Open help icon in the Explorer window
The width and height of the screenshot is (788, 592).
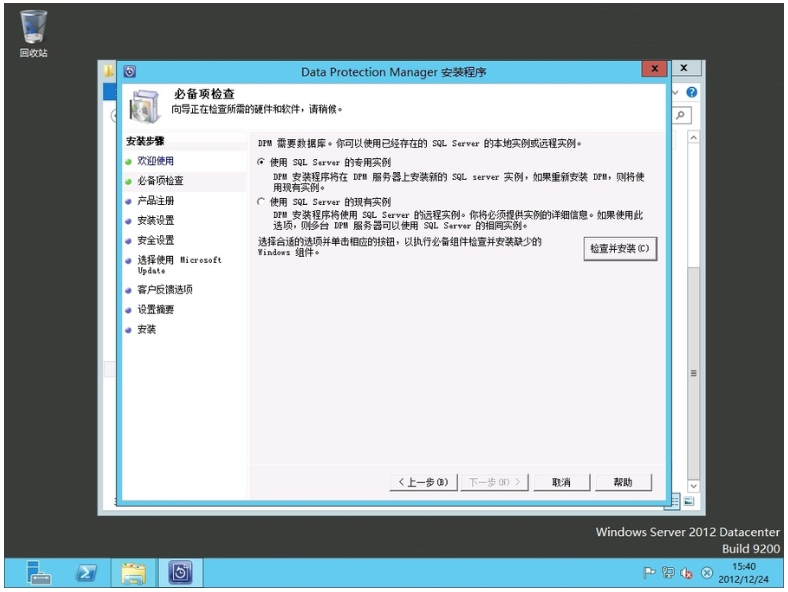692,92
